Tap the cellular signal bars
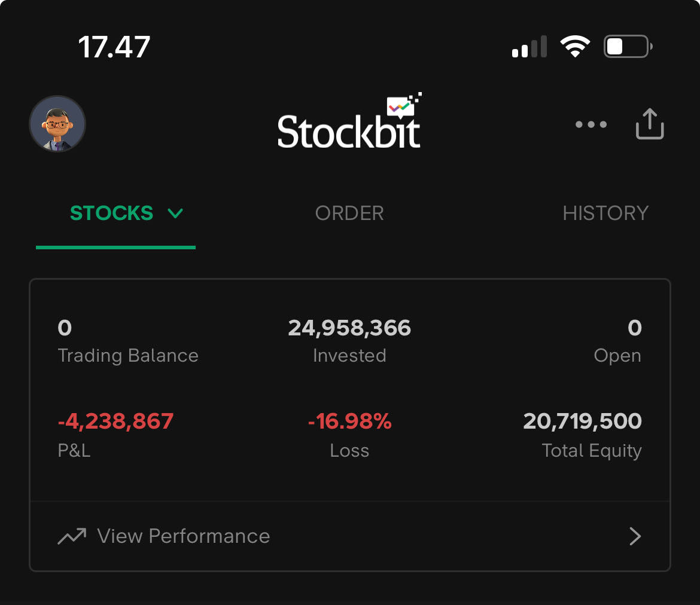This screenshot has width=700, height=605. 529,47
